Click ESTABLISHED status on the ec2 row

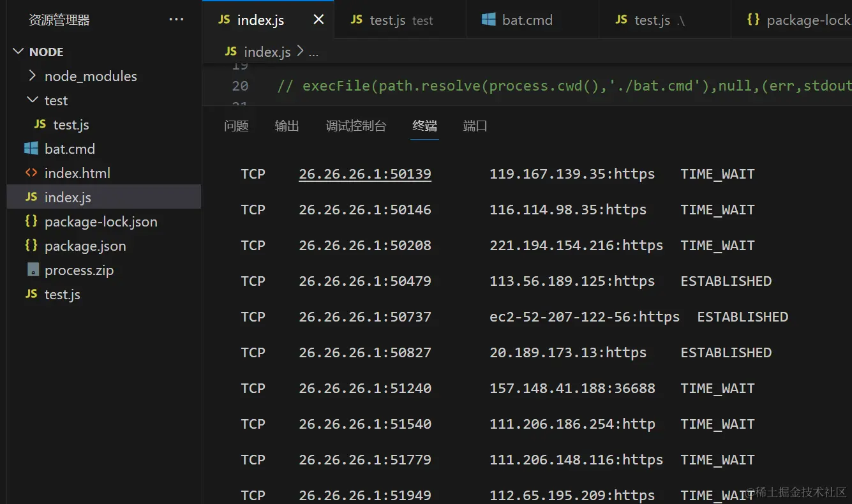tap(743, 316)
